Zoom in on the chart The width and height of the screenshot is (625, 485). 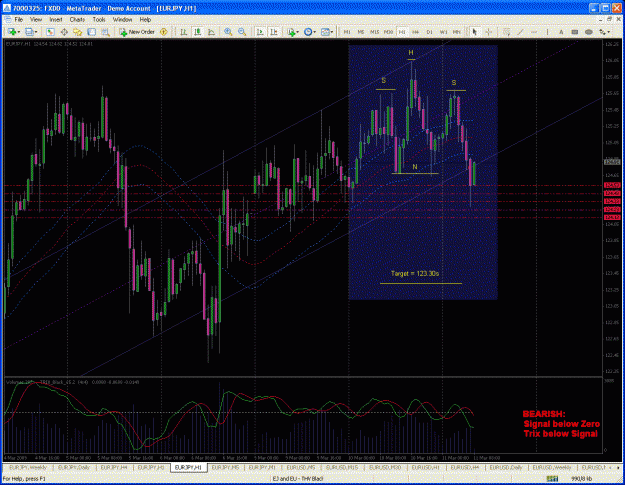coord(228,32)
